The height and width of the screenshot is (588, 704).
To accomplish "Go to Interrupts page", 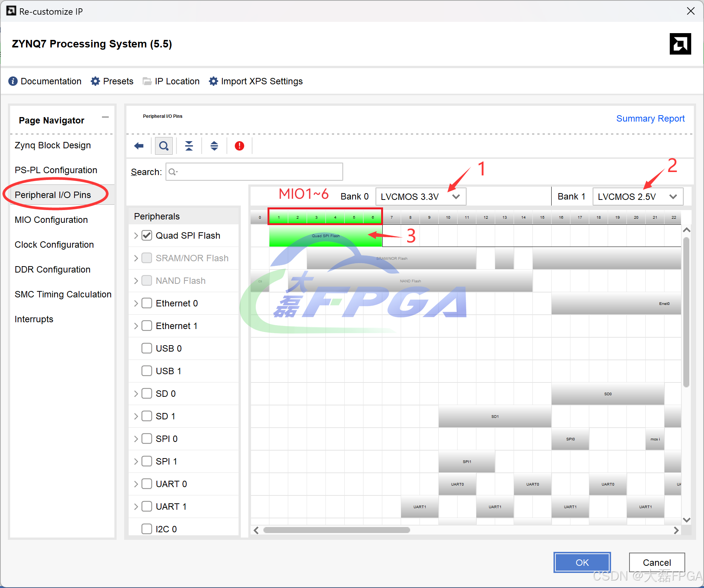I will (34, 319).
